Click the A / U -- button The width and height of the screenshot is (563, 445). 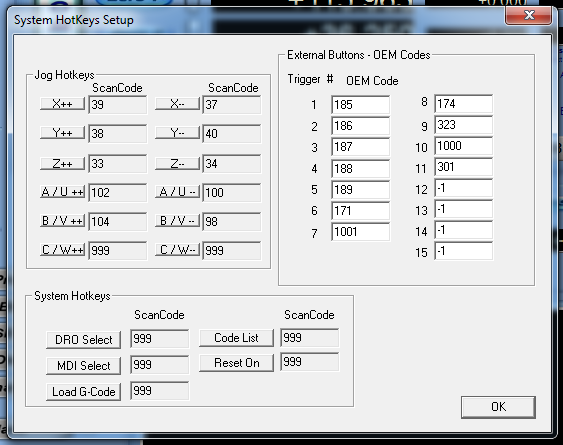[x=177, y=192]
